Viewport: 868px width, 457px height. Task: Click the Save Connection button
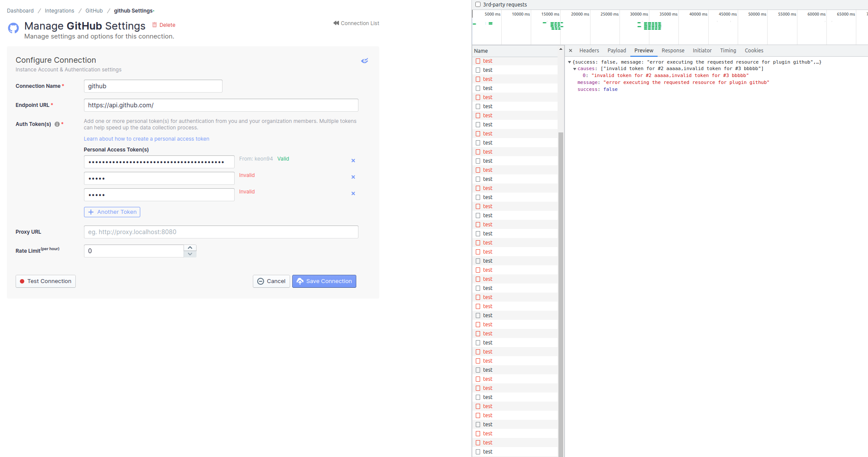click(x=324, y=281)
